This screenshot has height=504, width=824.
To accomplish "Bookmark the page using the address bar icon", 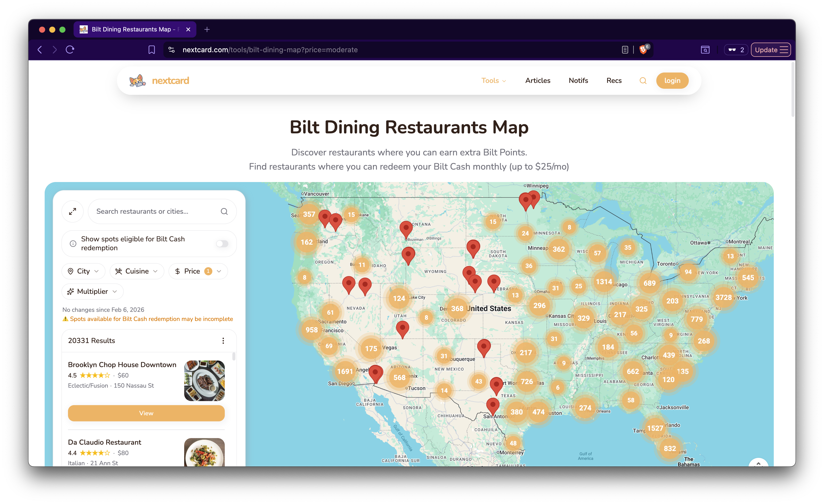I will (151, 49).
